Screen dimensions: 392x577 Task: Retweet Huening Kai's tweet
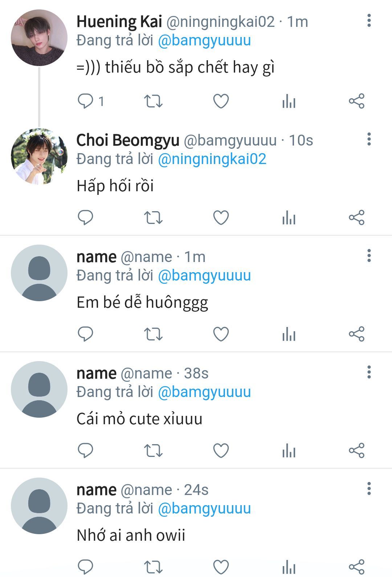[153, 101]
